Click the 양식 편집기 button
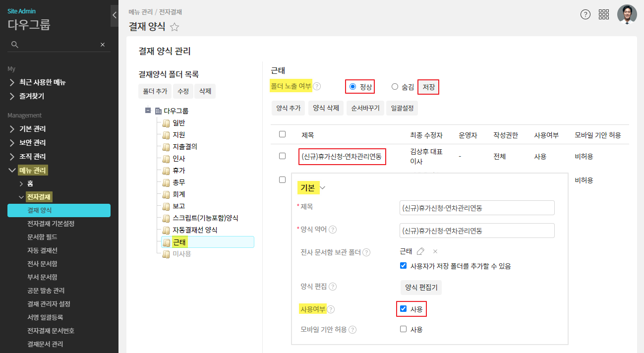The image size is (644, 353). click(x=421, y=287)
